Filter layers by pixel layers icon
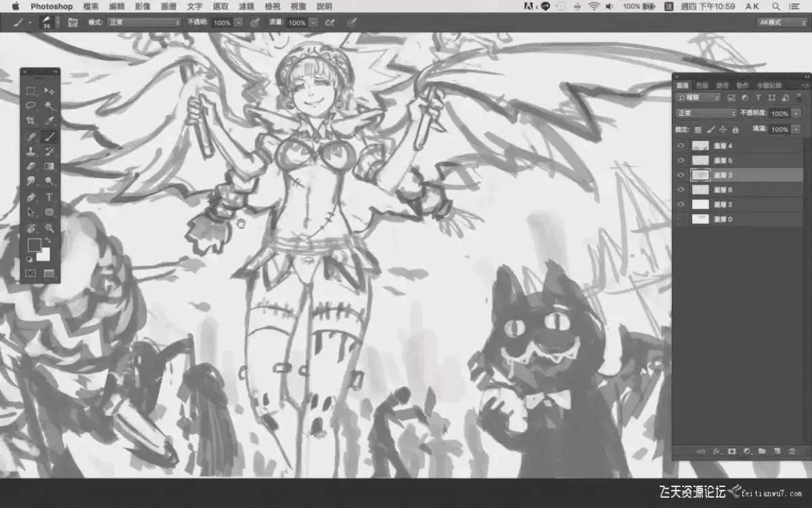The width and height of the screenshot is (812, 508). pos(731,98)
